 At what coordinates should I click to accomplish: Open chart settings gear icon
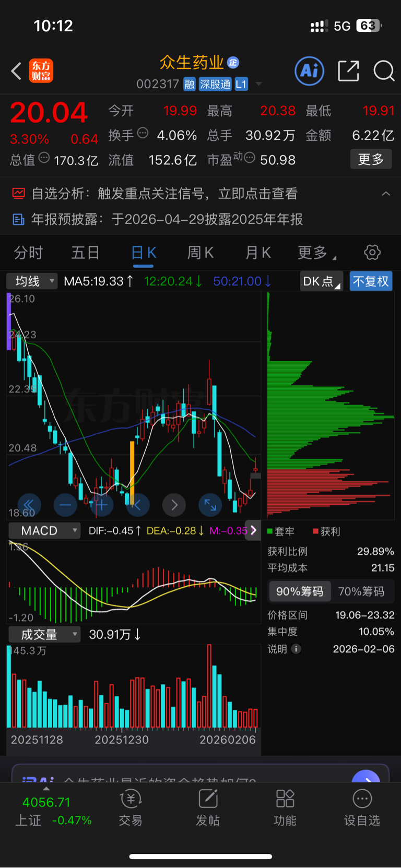372,253
